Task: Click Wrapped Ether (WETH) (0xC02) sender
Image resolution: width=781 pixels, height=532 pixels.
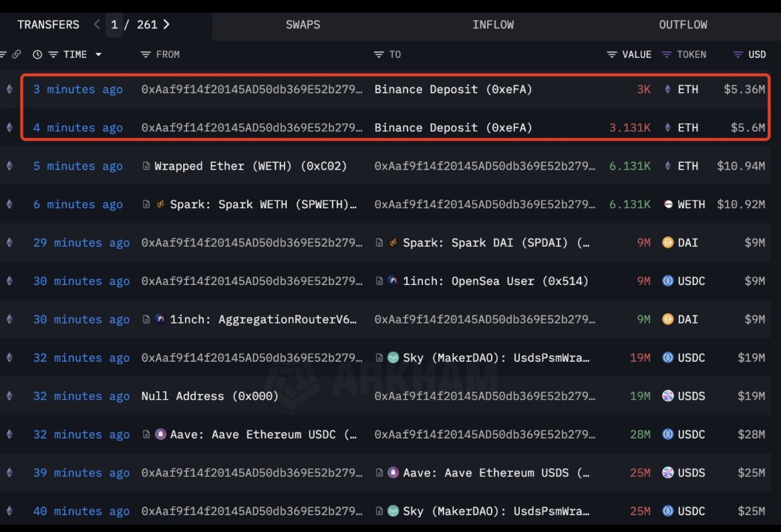Action: [251, 166]
